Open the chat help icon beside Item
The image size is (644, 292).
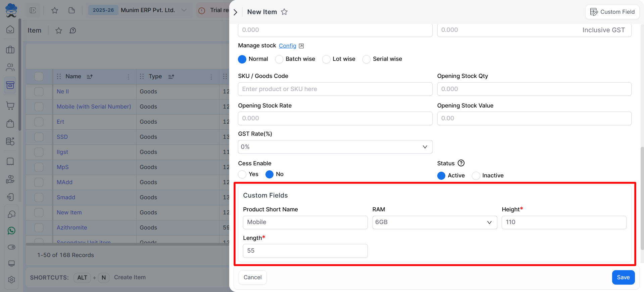coord(73,31)
